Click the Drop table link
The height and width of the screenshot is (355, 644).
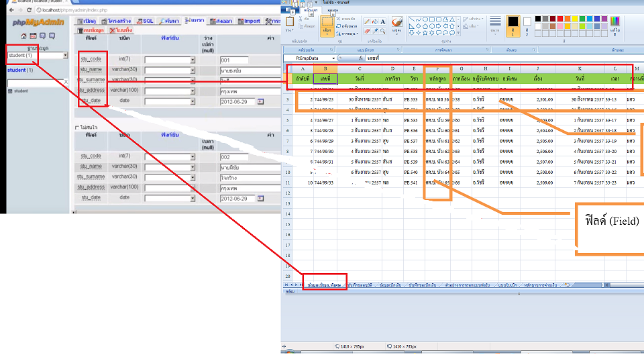121,30
